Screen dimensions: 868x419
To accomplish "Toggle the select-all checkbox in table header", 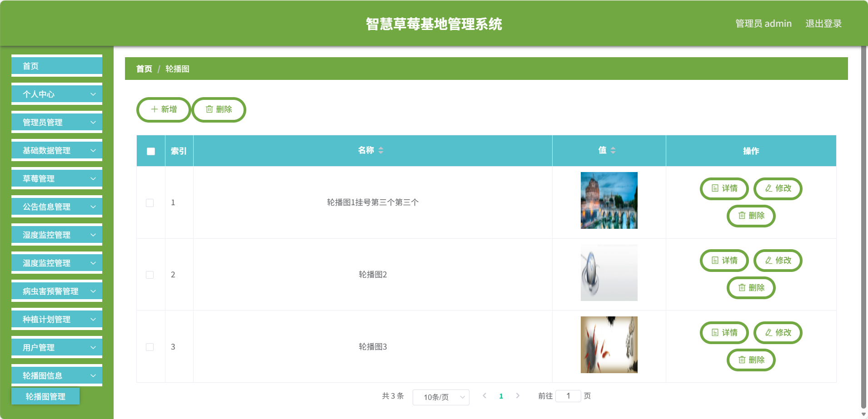I will pyautogui.click(x=151, y=151).
